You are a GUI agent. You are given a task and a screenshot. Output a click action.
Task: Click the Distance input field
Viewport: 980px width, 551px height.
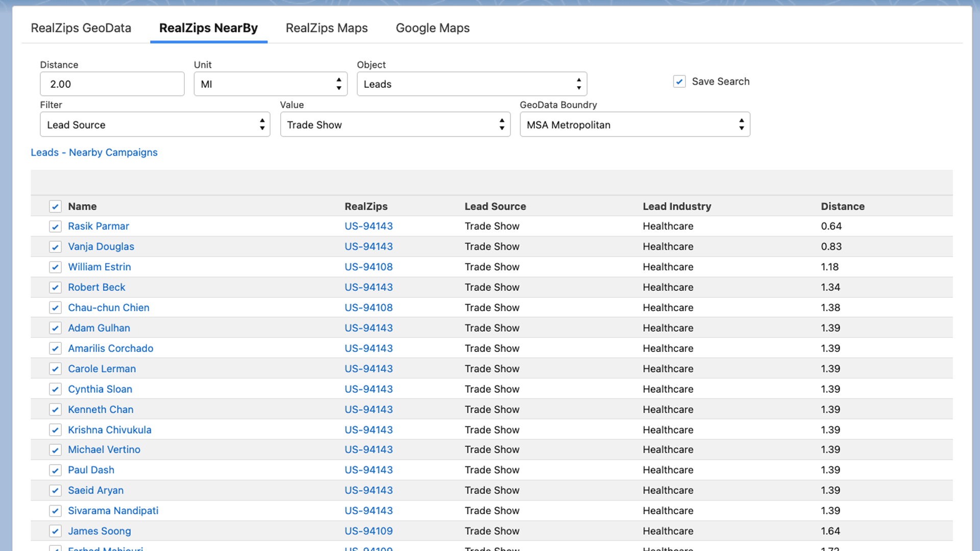112,84
